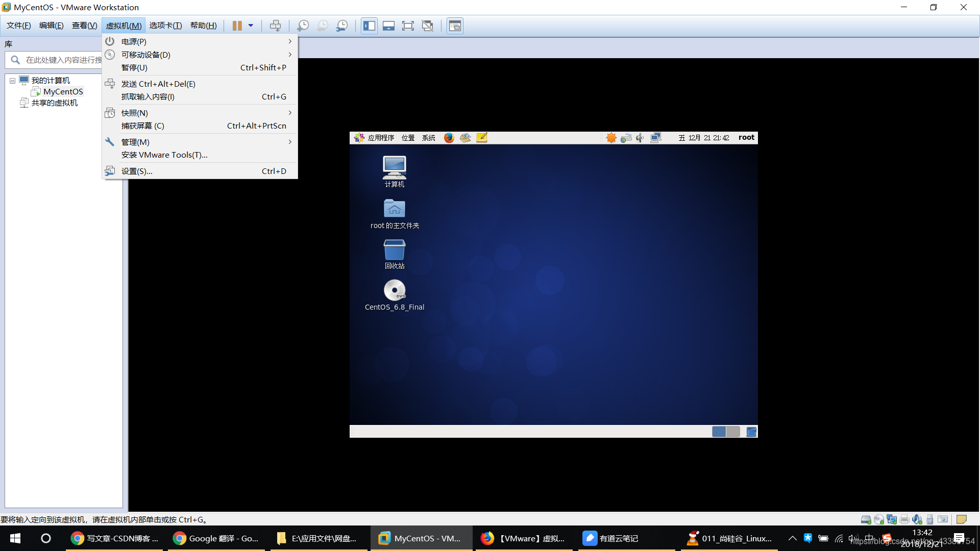The height and width of the screenshot is (551, 980).
Task: Choose 发送 Ctrl+Alt+Del(E) entry
Action: point(200,84)
